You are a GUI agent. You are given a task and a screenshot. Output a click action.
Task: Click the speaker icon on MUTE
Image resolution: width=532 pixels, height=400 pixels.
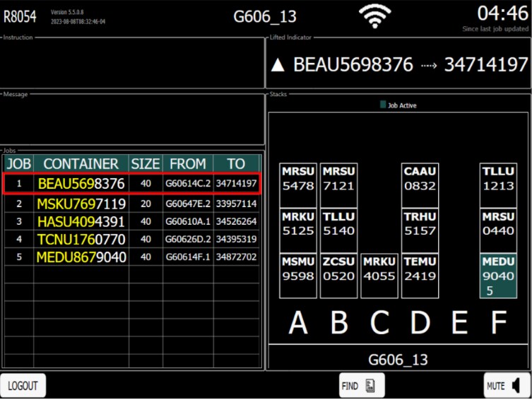(x=516, y=385)
